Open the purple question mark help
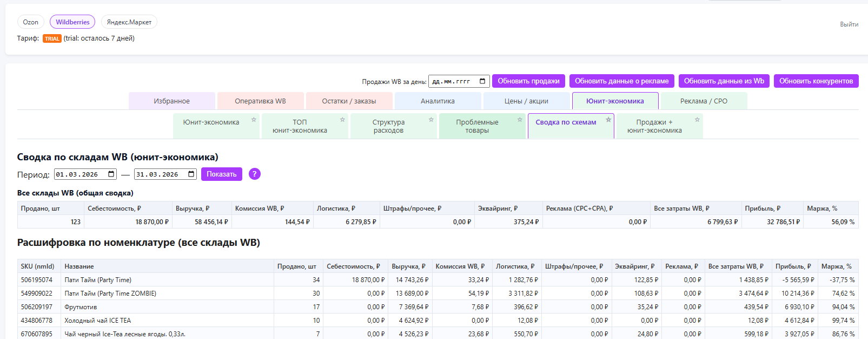868x339 pixels. 255,174
